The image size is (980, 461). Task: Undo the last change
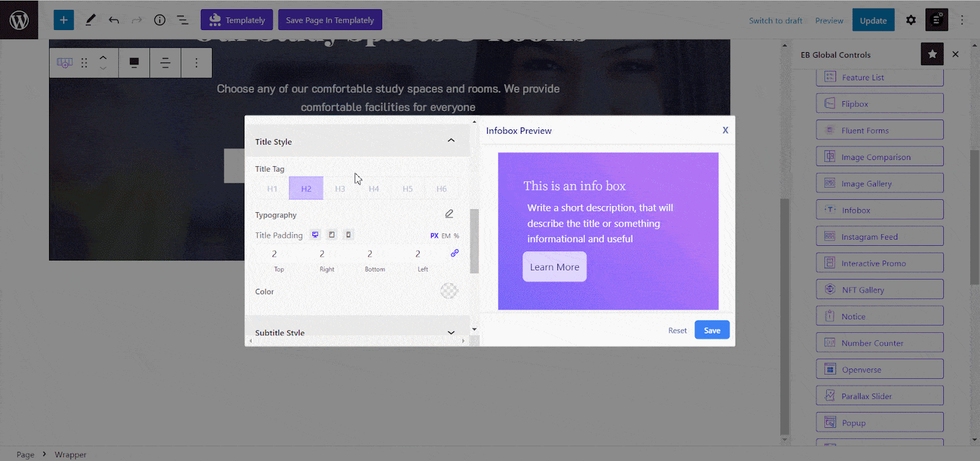[x=114, y=20]
